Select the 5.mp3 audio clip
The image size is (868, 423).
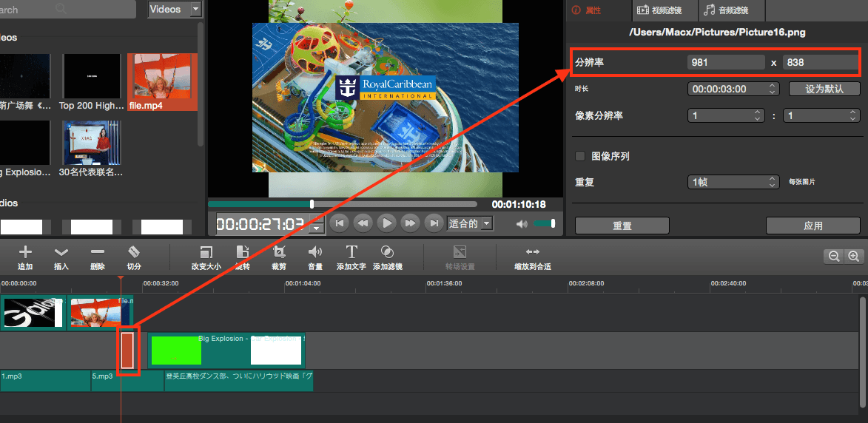pos(127,381)
